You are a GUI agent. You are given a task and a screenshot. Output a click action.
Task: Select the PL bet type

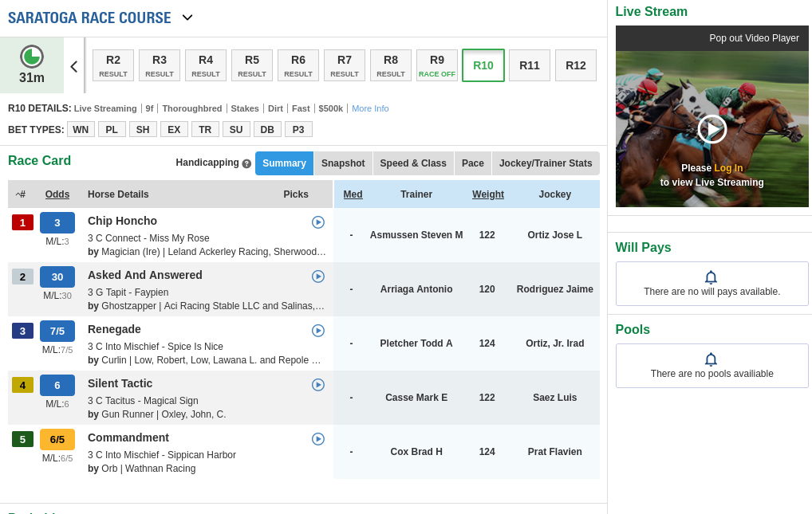coord(112,129)
